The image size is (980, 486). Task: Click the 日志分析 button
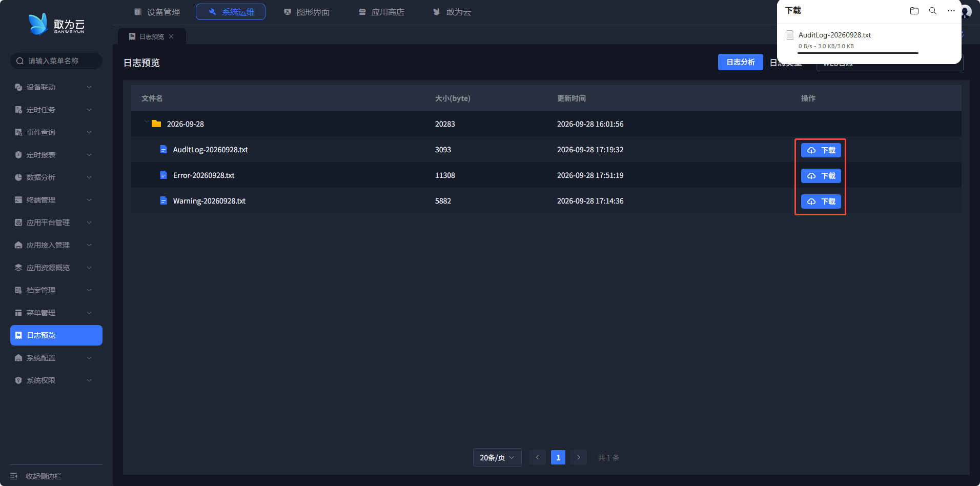(741, 62)
